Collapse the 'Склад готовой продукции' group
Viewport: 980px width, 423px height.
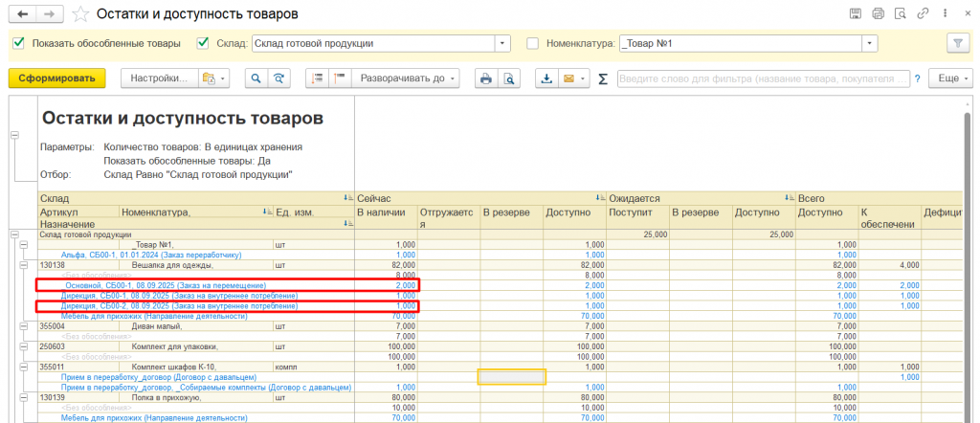coord(15,234)
